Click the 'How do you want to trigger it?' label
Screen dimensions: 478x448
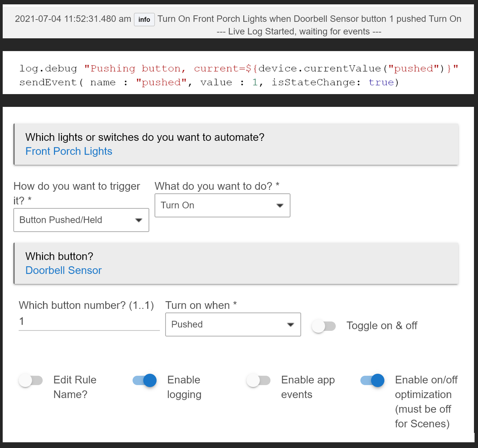[77, 193]
